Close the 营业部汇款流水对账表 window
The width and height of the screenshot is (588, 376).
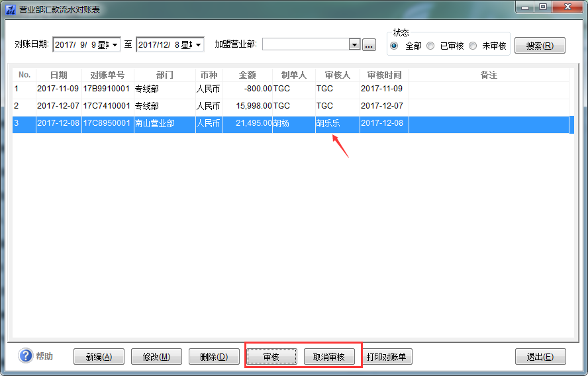[567, 7]
